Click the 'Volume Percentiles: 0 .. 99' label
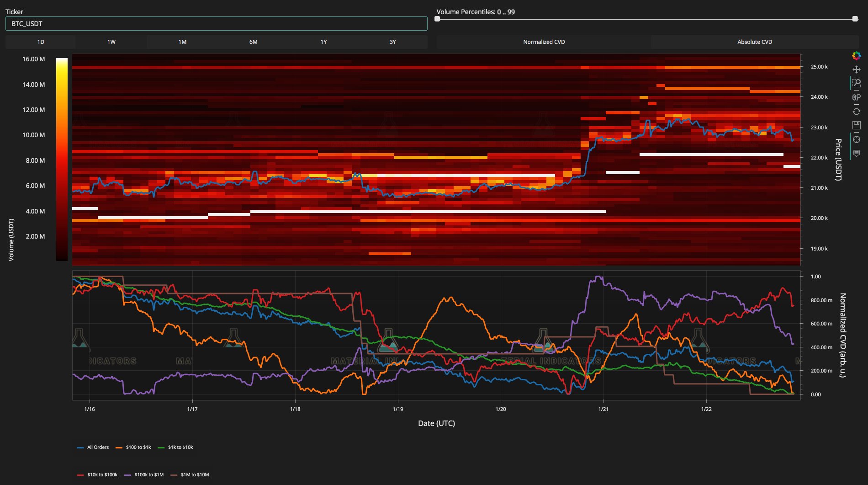Image resolution: width=868 pixels, height=485 pixels. [x=476, y=12]
